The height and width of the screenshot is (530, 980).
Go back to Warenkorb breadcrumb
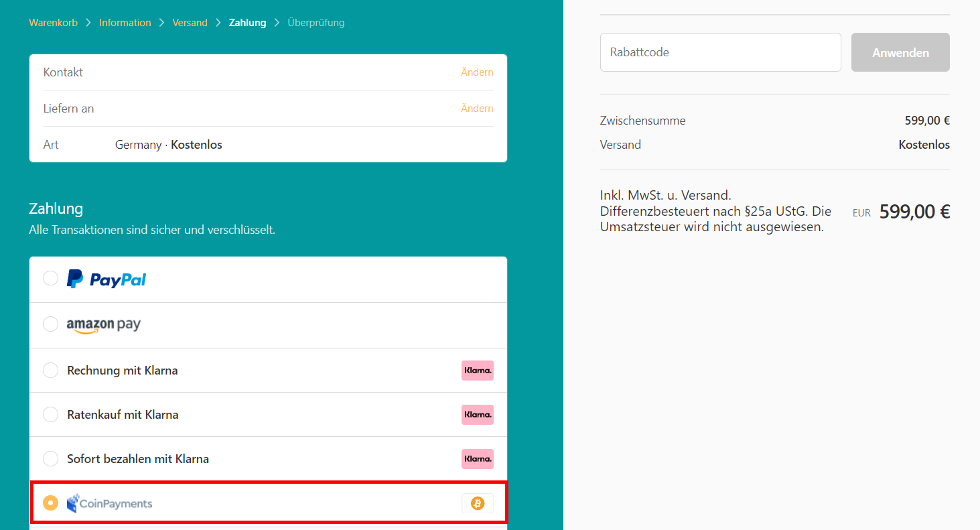(x=54, y=23)
